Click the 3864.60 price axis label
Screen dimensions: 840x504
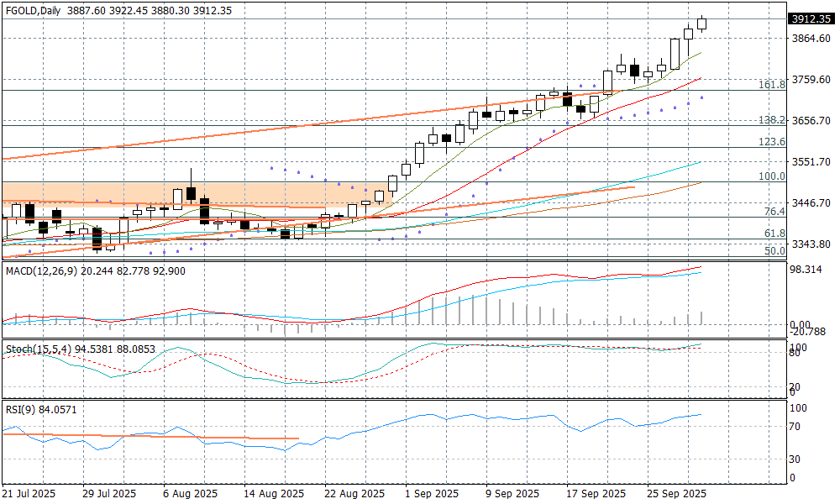click(811, 39)
